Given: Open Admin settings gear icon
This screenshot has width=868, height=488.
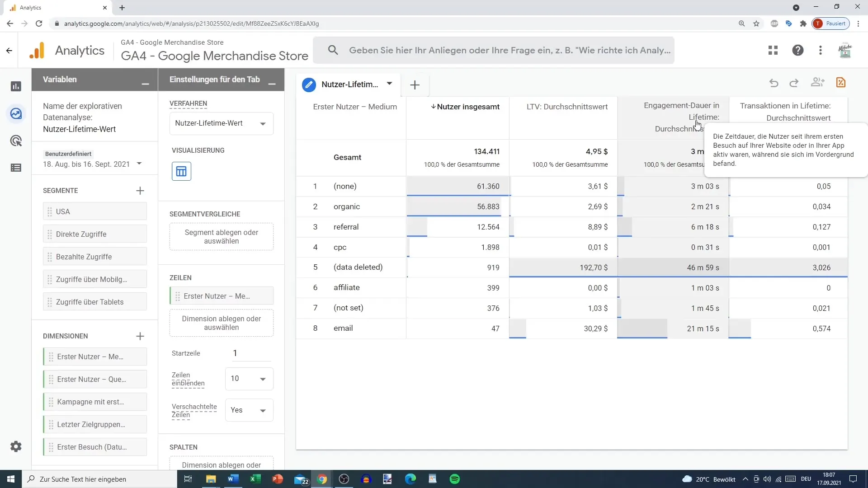Looking at the screenshot, I should (16, 446).
